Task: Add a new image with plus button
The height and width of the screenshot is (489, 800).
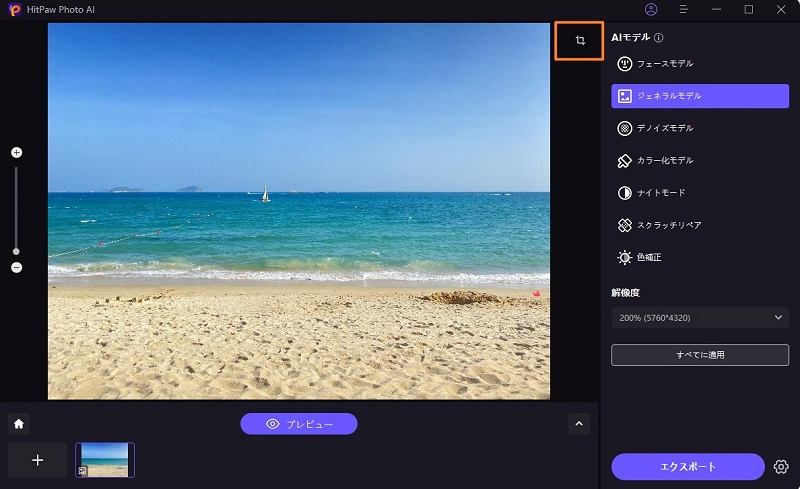Action: 37,460
